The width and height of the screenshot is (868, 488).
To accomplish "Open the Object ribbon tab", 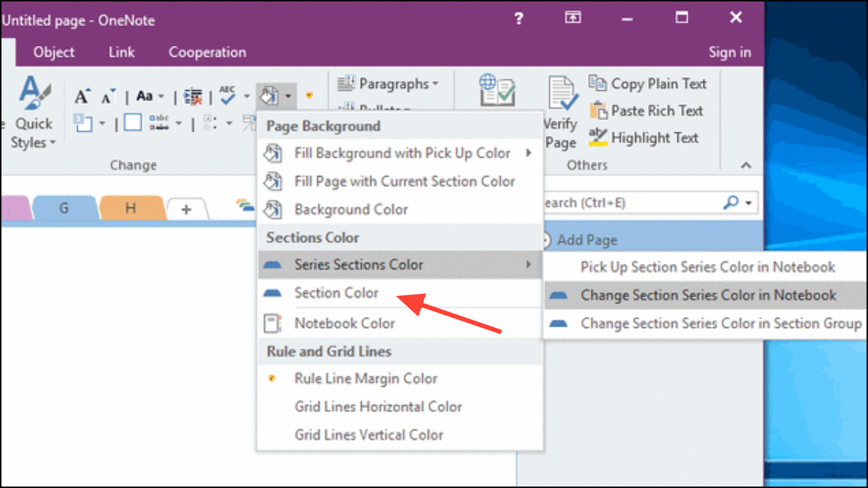I will (x=54, y=52).
